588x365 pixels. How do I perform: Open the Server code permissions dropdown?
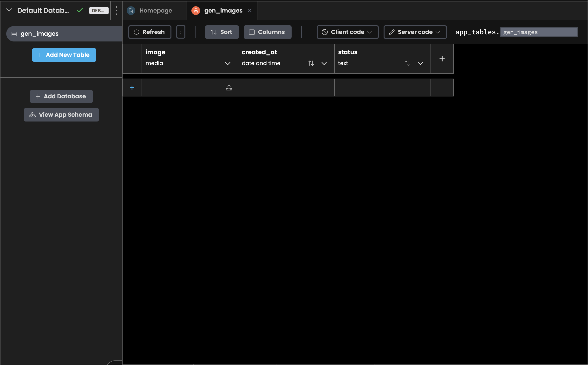pos(414,32)
